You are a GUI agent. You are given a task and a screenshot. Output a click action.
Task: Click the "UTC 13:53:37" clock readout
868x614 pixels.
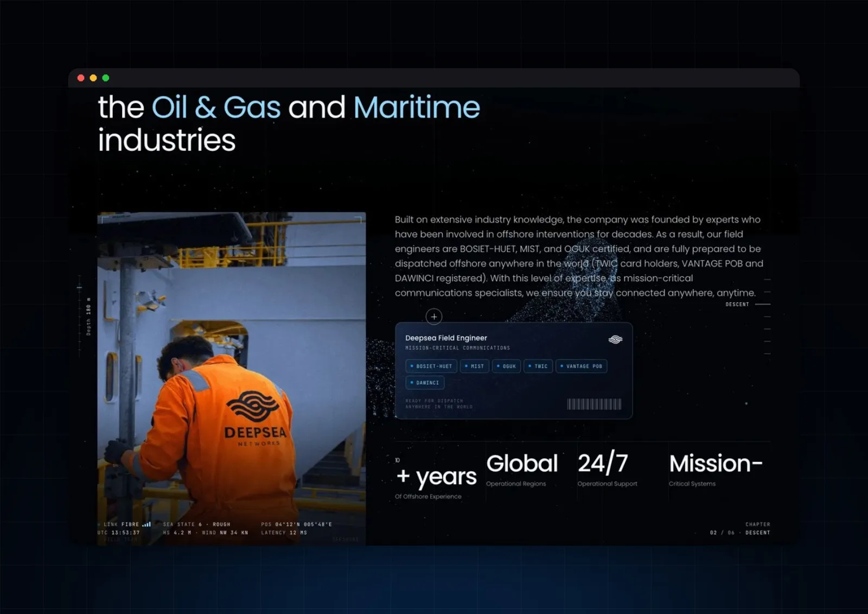pyautogui.click(x=118, y=533)
